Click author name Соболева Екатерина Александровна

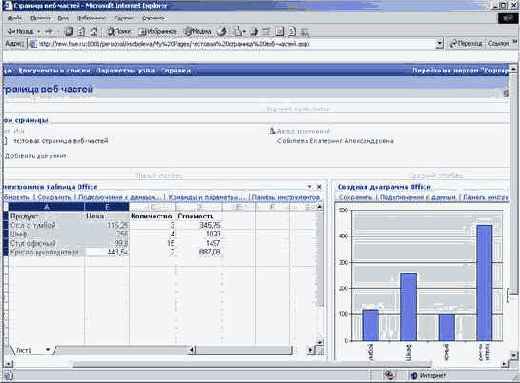click(x=335, y=141)
